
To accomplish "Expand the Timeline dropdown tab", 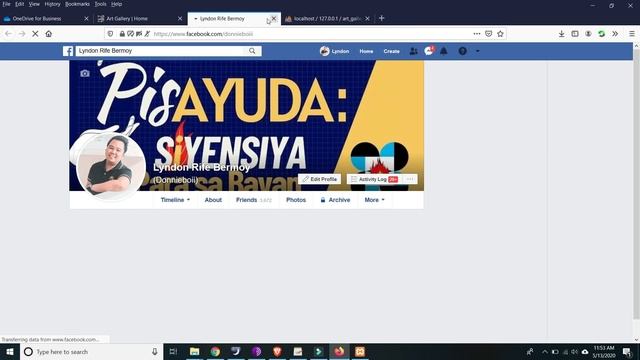I will click(x=175, y=200).
